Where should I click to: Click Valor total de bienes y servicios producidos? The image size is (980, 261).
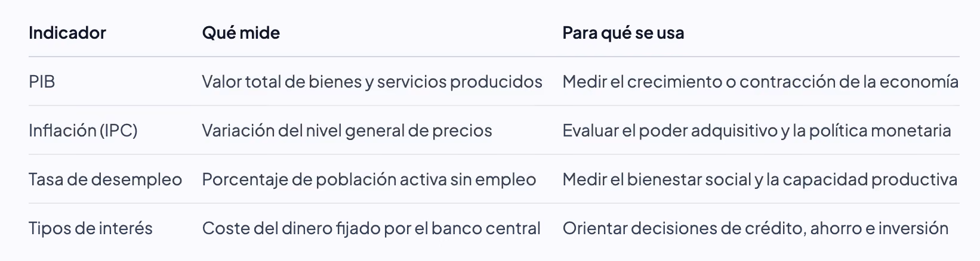pyautogui.click(x=372, y=82)
